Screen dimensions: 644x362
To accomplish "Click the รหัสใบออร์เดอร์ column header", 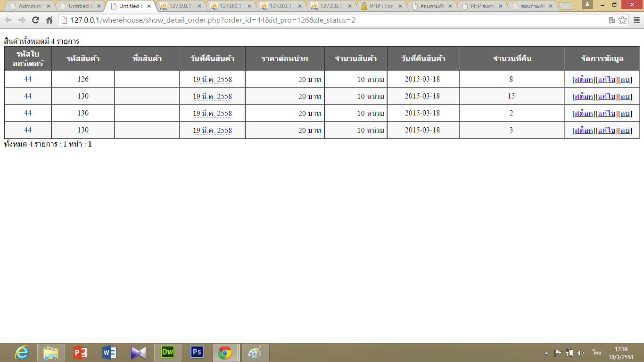I will [x=28, y=59].
